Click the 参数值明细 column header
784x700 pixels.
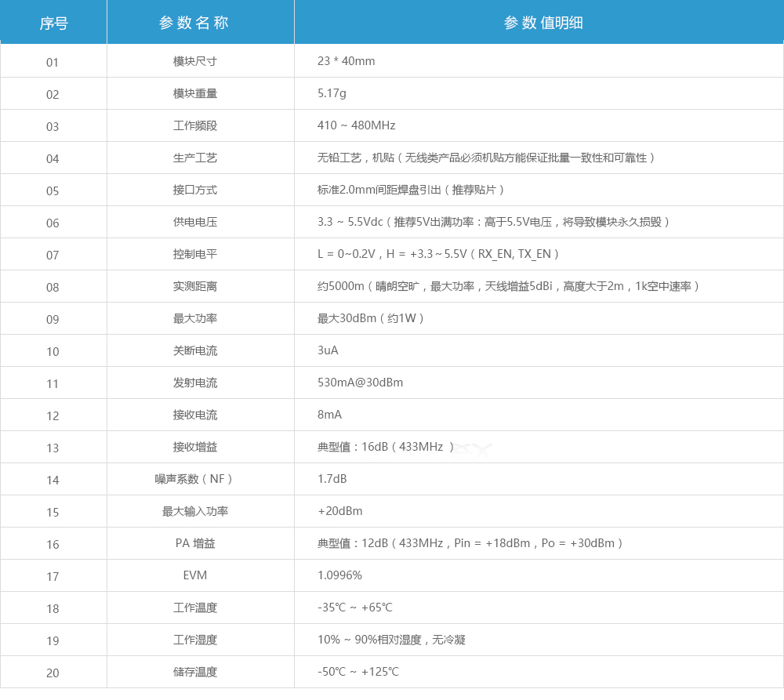point(538,22)
